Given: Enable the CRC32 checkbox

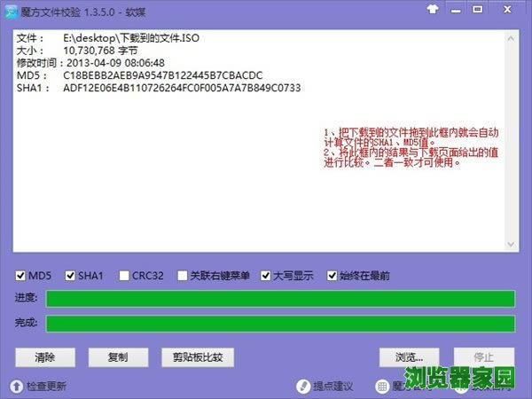Looking at the screenshot, I should [x=124, y=276].
